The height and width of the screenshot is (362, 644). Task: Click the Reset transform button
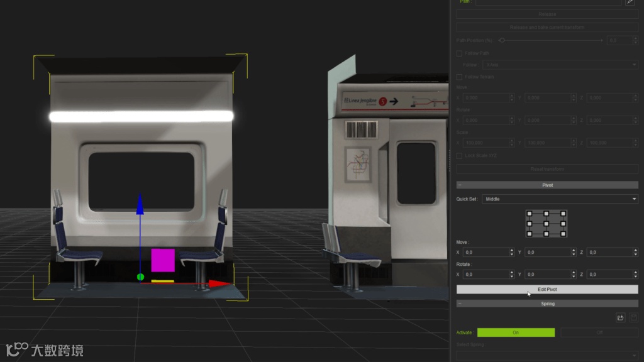547,169
